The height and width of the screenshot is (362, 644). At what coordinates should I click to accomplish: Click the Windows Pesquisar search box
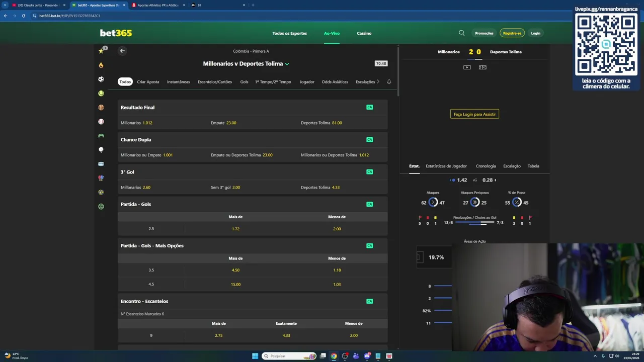(289, 356)
